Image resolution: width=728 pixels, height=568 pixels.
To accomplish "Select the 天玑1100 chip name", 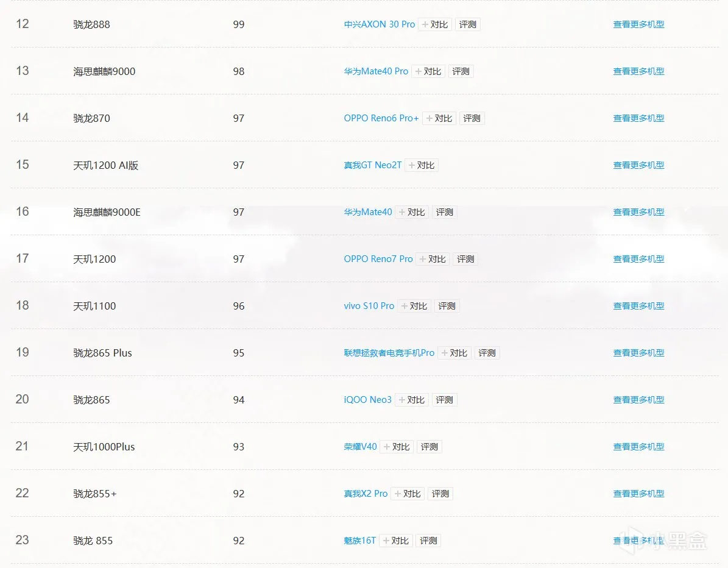I will (x=94, y=306).
